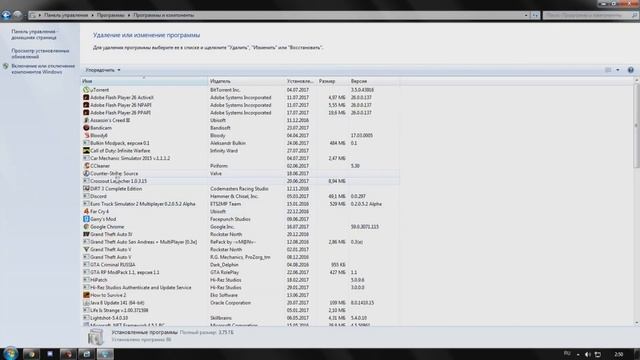This screenshot has width=640, height=360.
Task: Click the How to Survive 2 icon
Action: click(86, 295)
